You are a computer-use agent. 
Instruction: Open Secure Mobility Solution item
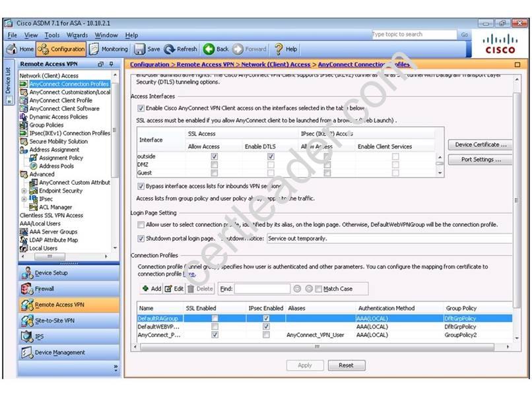tap(58, 141)
